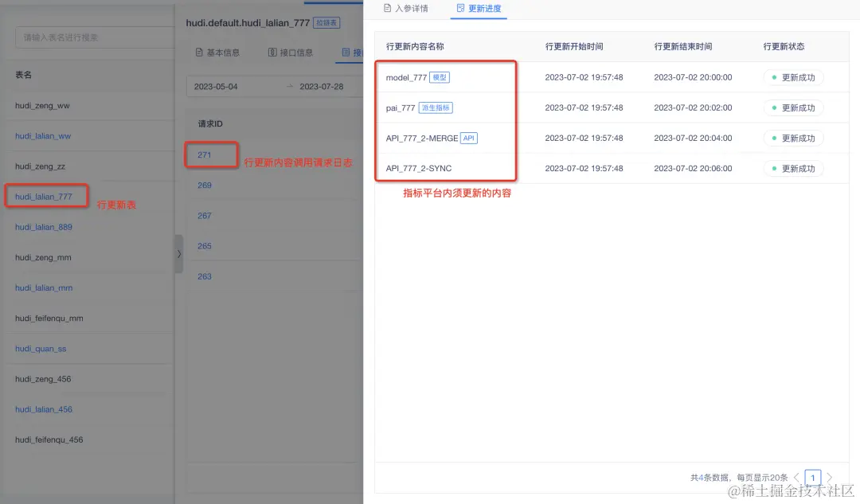
Task: Click the start date 2023-05-04
Action: click(x=216, y=87)
